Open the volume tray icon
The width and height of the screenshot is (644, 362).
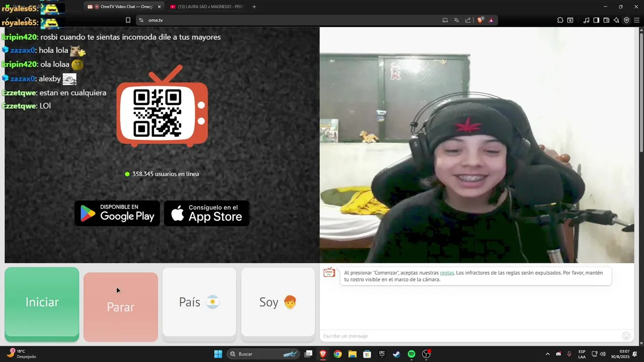[603, 354]
